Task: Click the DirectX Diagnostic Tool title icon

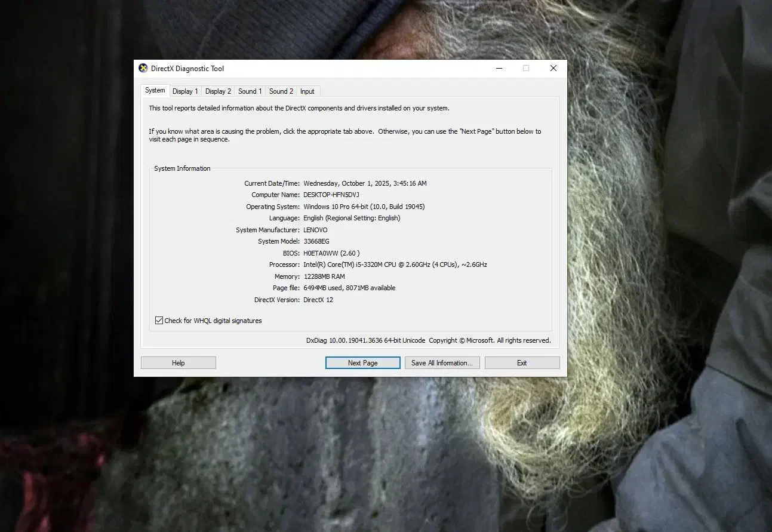Action: point(143,68)
